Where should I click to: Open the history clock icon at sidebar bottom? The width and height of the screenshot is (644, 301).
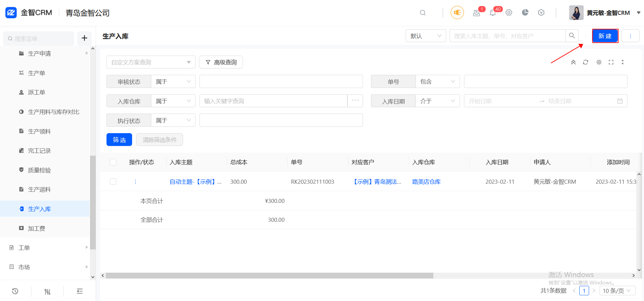pyautogui.click(x=15, y=291)
